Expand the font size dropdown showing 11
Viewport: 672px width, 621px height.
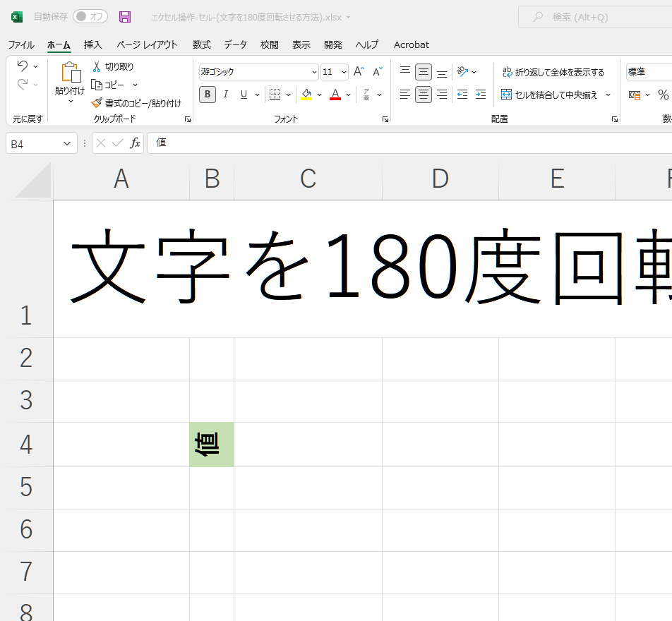(x=344, y=72)
